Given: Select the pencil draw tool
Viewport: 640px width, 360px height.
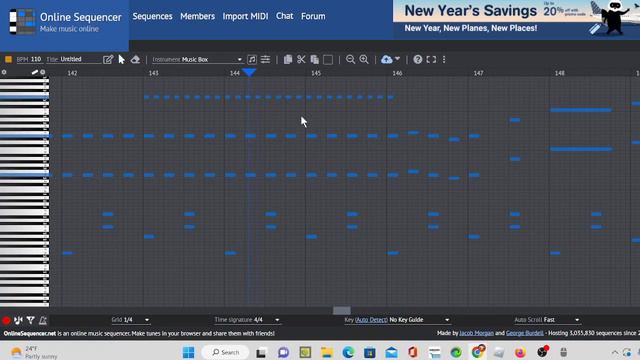Looking at the screenshot, I should [108, 60].
